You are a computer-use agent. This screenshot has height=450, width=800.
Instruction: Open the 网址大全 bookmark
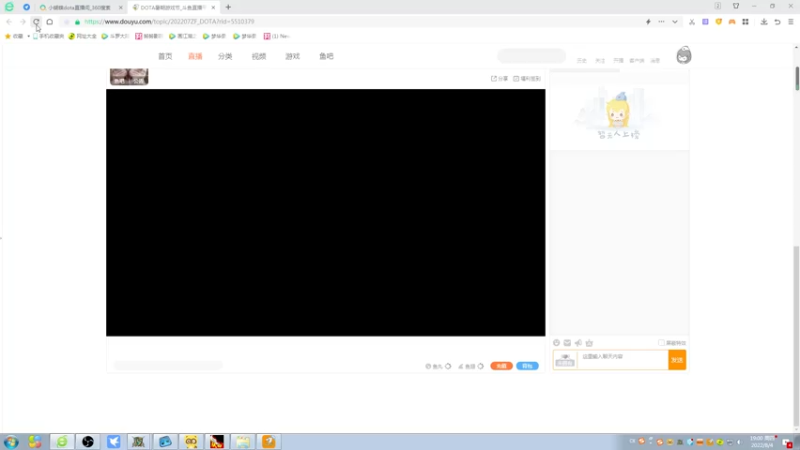(83, 36)
